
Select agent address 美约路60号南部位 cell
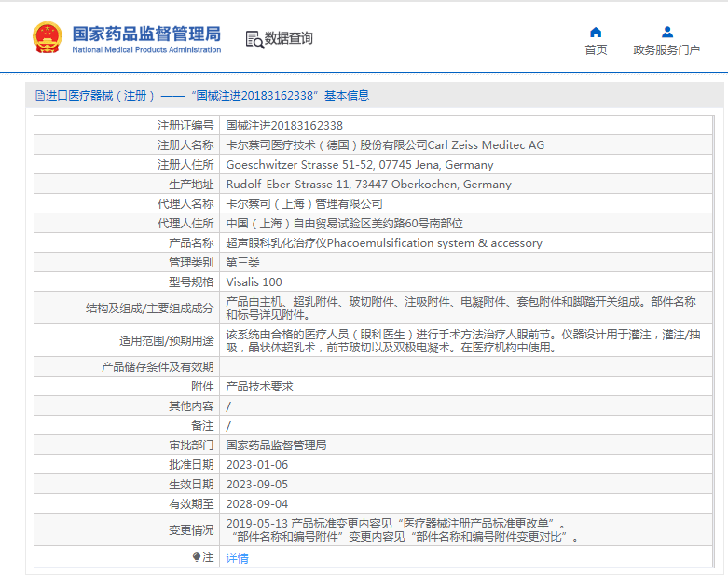pyautogui.click(x=466, y=224)
